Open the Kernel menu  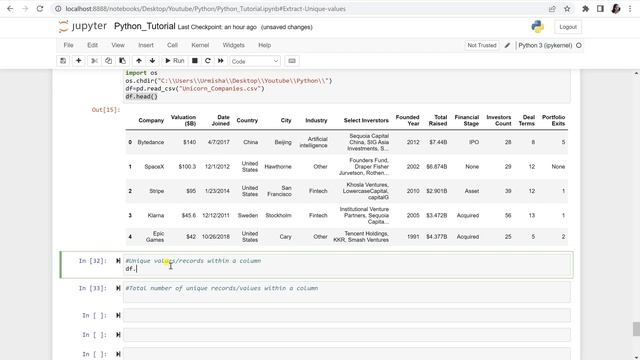tap(200, 45)
